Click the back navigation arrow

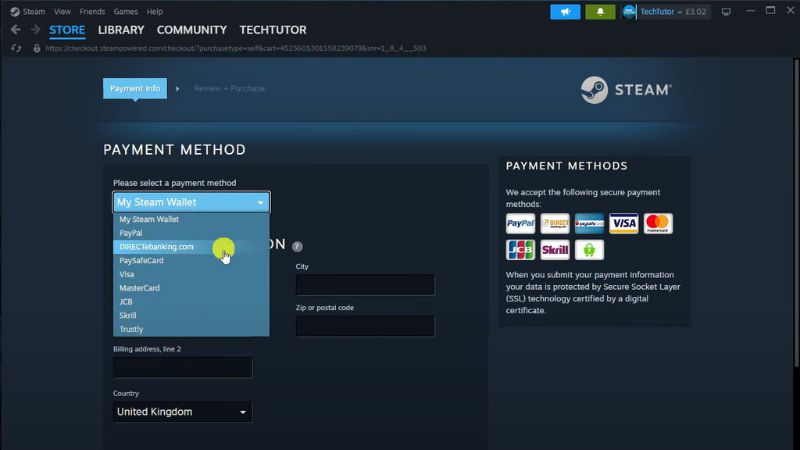pyautogui.click(x=15, y=30)
